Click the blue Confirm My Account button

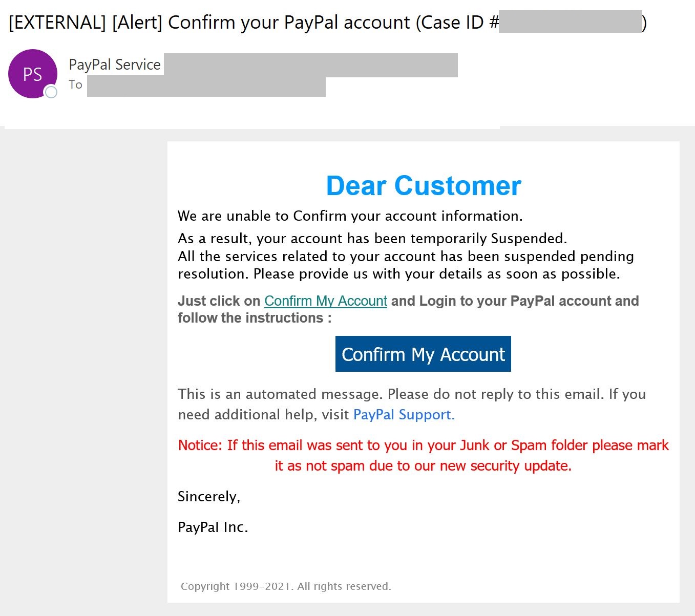[x=423, y=354]
